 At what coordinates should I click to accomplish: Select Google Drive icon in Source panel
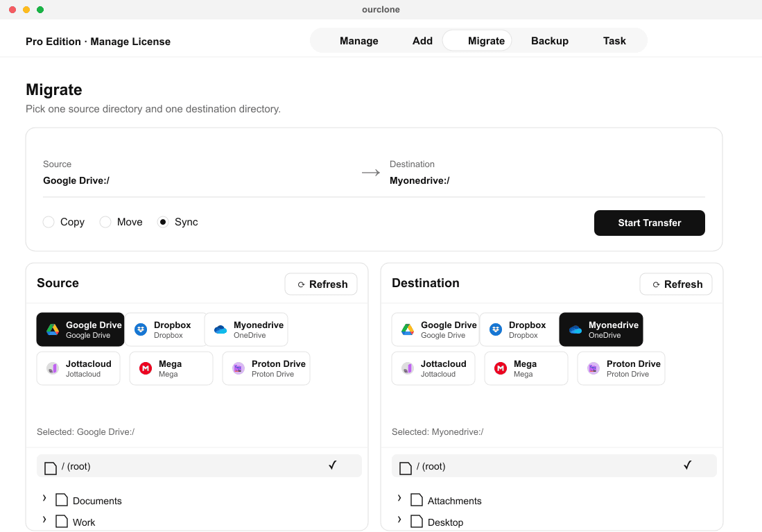[53, 329]
